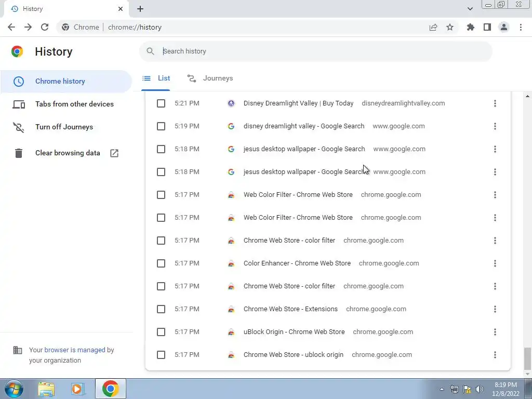Open actions menu for Disney Dreamlight Valley entry
The width and height of the screenshot is (532, 399).
tap(495, 103)
